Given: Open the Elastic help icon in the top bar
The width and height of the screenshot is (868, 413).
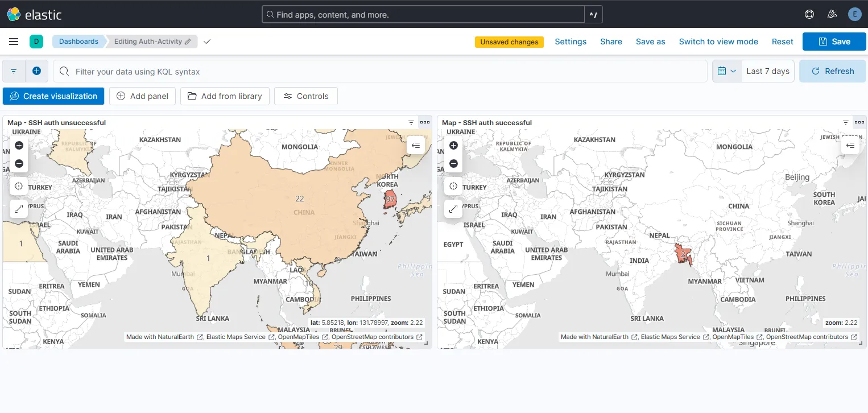Looking at the screenshot, I should 809,14.
